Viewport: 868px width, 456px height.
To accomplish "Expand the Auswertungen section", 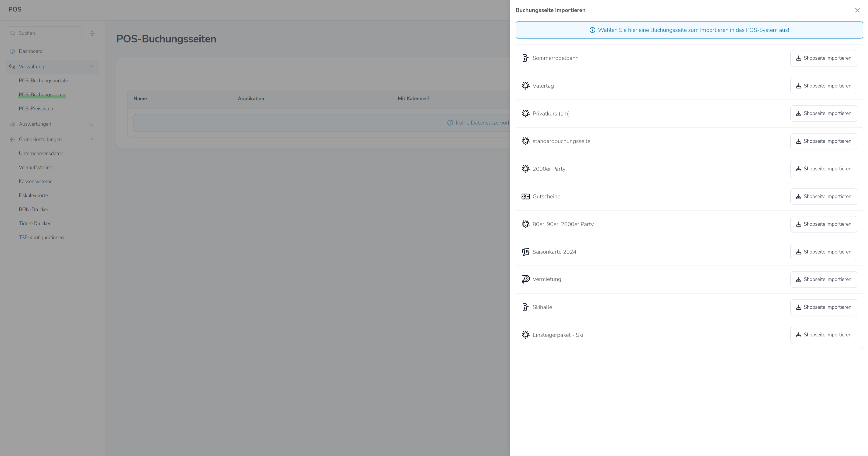I will [x=91, y=124].
